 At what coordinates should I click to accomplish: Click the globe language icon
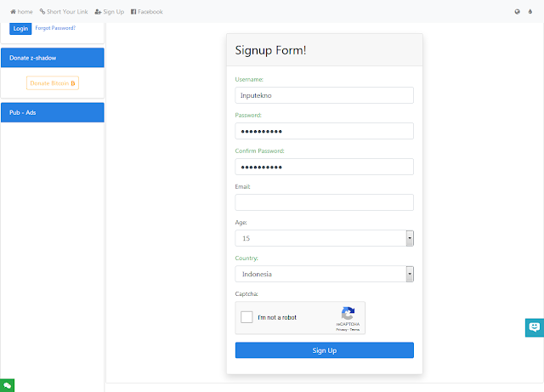[518, 12]
